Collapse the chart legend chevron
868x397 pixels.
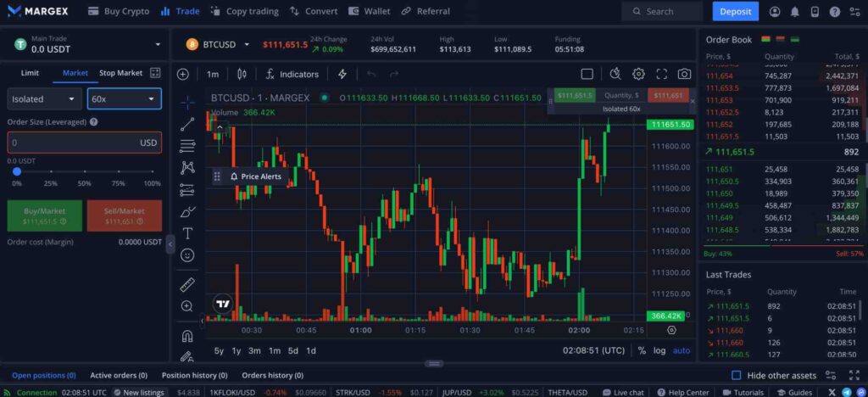(x=220, y=126)
